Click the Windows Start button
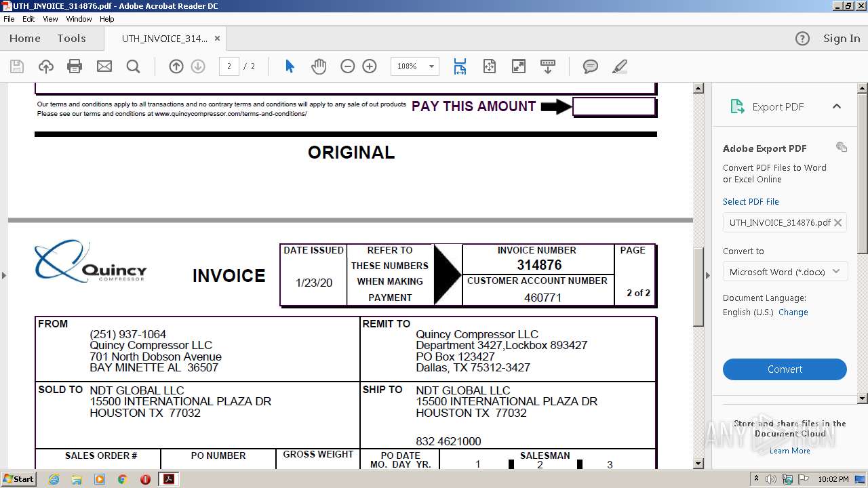The image size is (868, 488). tap(18, 479)
